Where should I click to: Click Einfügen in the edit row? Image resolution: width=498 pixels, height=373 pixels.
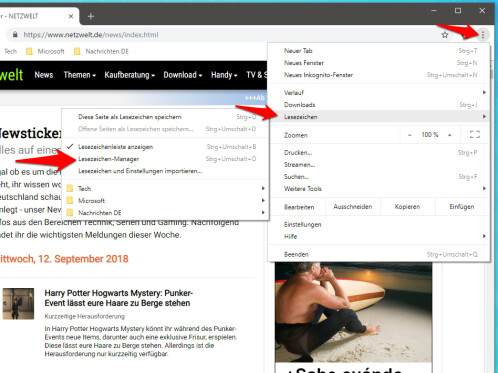point(462,207)
